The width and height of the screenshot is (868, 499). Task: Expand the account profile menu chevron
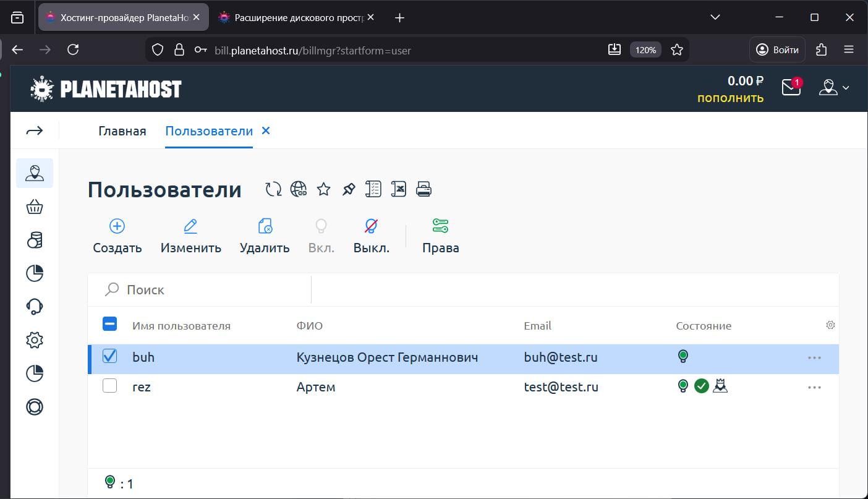tap(846, 88)
